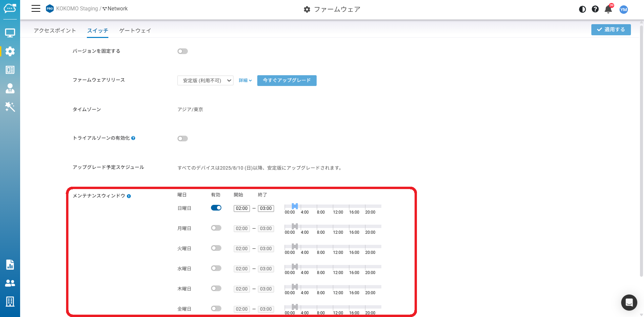Disable the 日曜日 maintenance window toggle
Image resolution: width=644 pixels, height=317 pixels.
pos(216,208)
